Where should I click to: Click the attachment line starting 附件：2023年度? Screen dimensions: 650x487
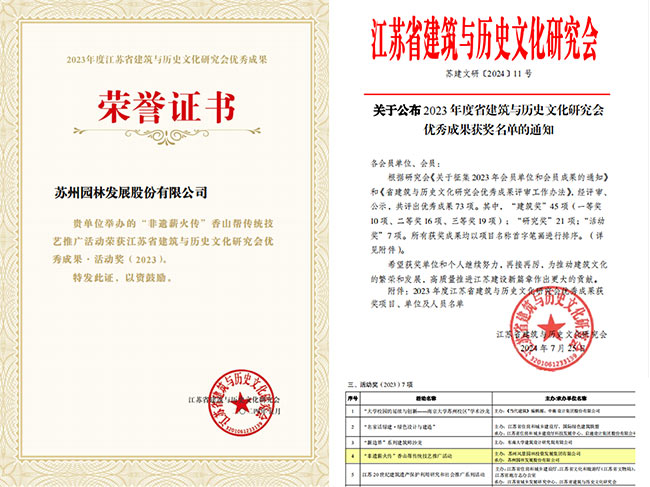(496, 291)
